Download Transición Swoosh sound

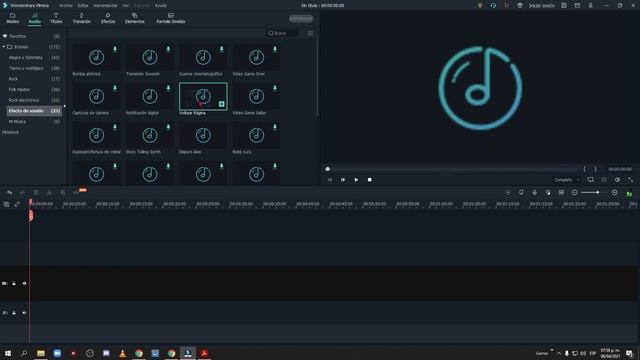point(168,49)
